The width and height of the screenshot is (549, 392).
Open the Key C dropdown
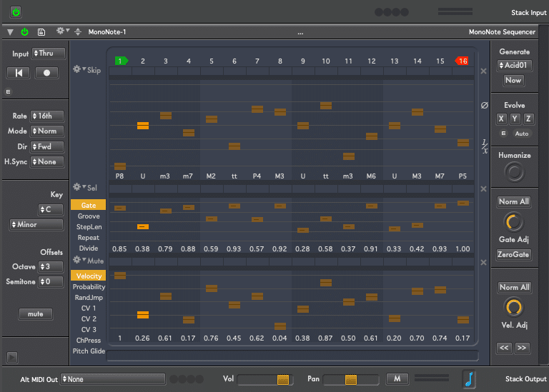[51, 209]
